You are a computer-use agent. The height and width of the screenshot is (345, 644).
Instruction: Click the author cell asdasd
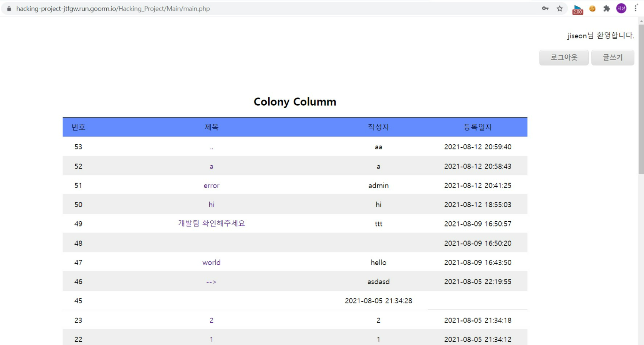[x=378, y=282]
